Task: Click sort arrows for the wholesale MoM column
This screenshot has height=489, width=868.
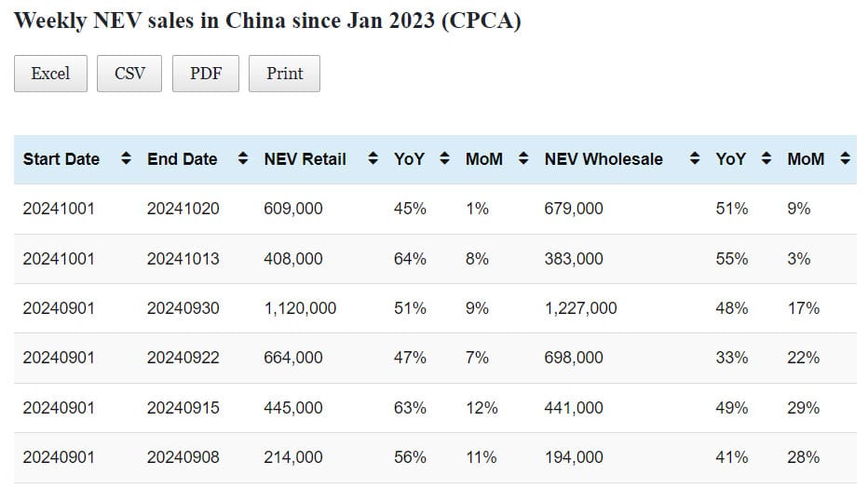Action: click(x=845, y=159)
